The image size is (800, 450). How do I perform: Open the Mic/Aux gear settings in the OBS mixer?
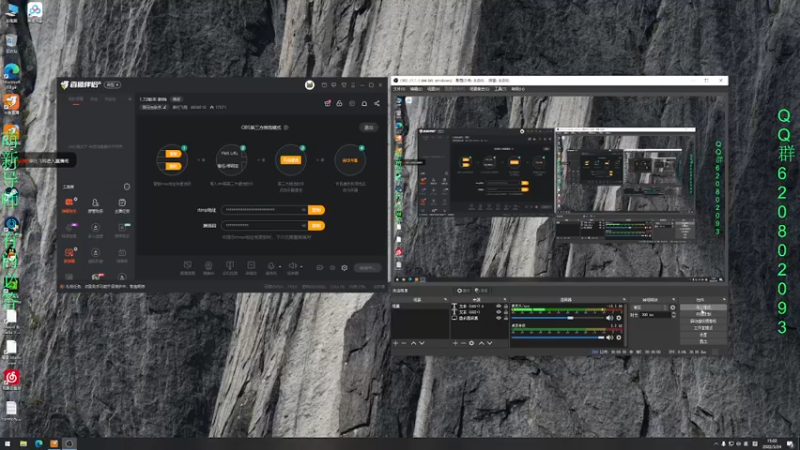point(619,318)
